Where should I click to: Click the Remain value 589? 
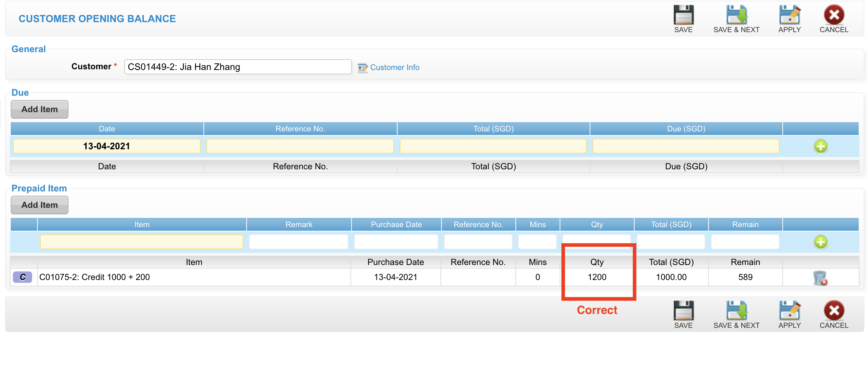[745, 277]
